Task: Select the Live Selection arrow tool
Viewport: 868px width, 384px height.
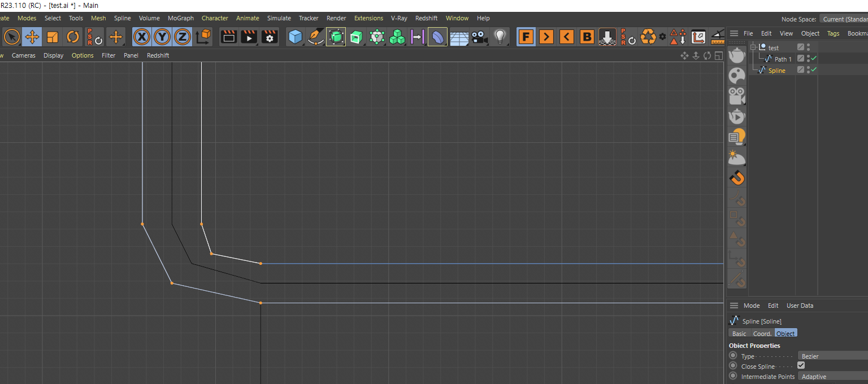Action: 11,37
